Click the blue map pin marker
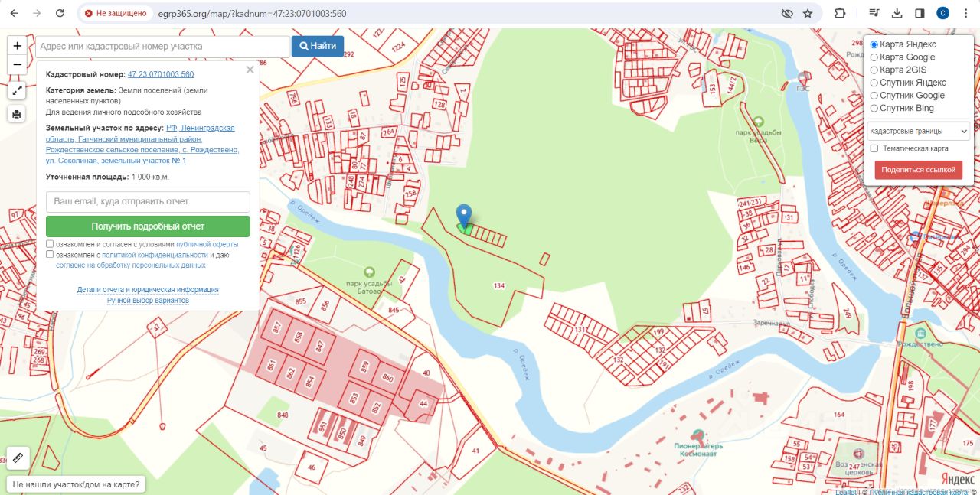 coord(463,217)
